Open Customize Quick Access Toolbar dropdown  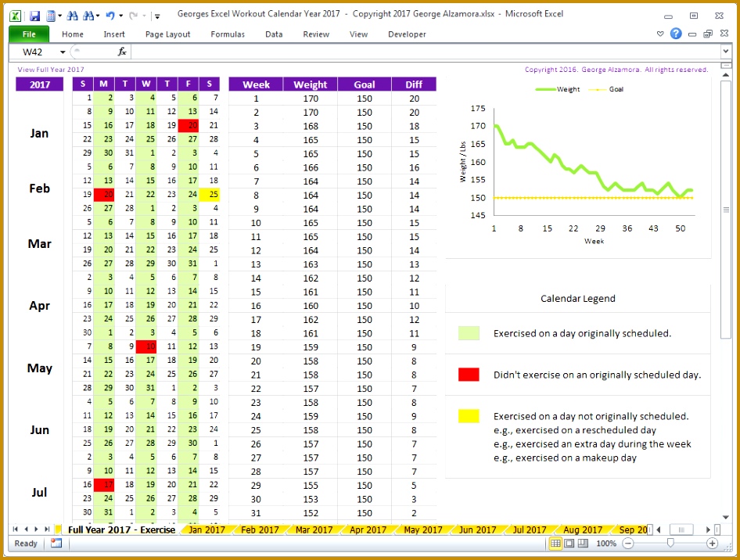pyautogui.click(x=157, y=16)
